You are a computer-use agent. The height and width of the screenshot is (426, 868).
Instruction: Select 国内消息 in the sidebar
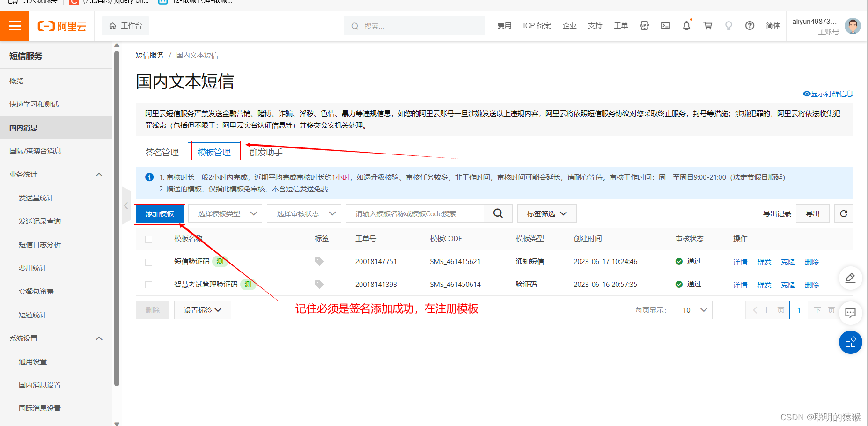[x=56, y=127]
